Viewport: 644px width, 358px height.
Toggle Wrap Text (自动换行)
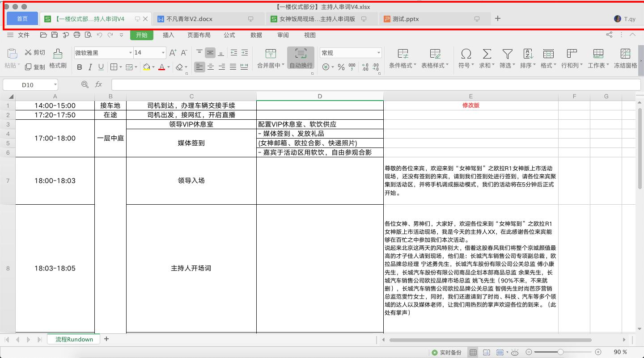(x=301, y=58)
